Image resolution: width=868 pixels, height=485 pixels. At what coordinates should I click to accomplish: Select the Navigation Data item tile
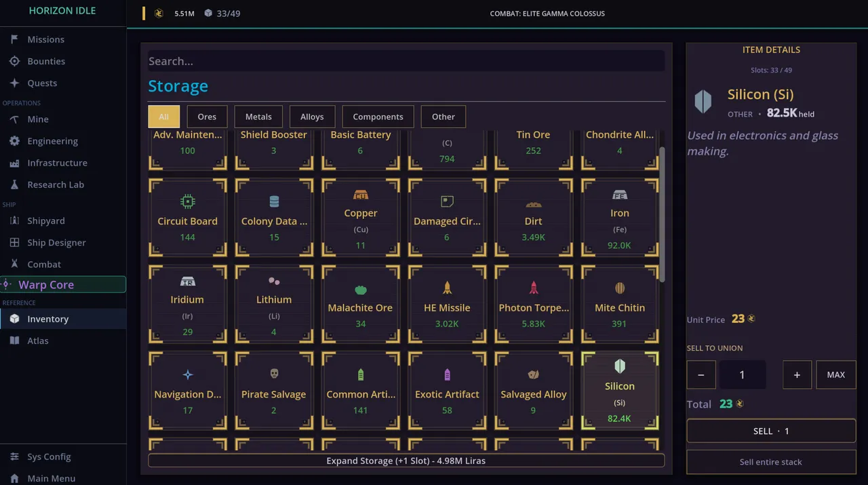coord(188,391)
